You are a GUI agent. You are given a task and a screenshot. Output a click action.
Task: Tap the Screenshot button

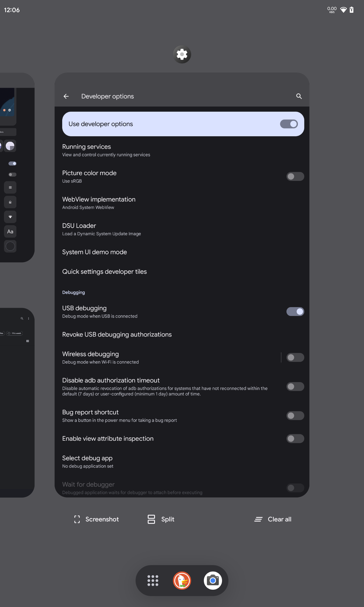click(96, 519)
